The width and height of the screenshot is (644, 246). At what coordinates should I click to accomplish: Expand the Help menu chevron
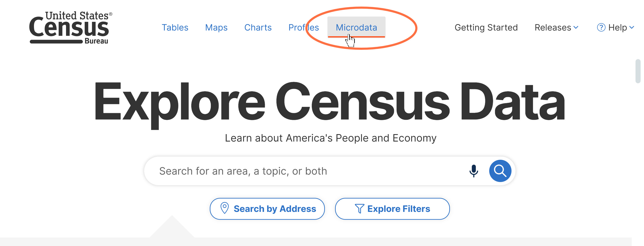[x=632, y=28]
